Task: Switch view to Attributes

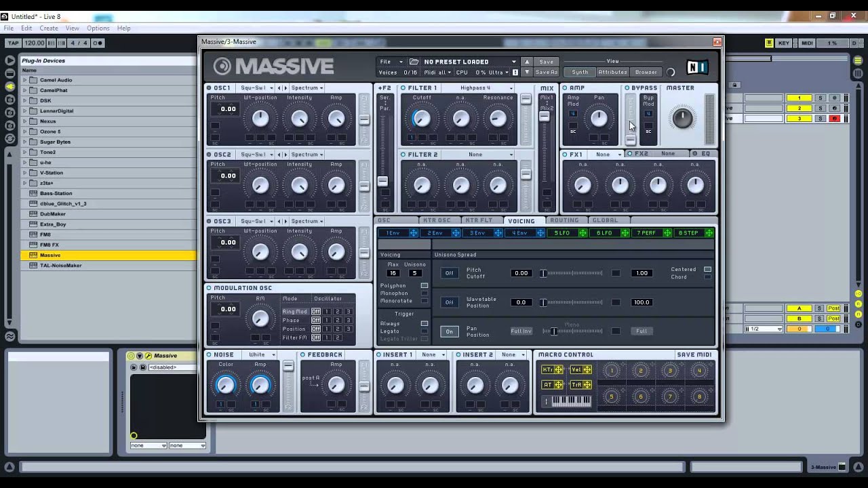Action: click(612, 72)
